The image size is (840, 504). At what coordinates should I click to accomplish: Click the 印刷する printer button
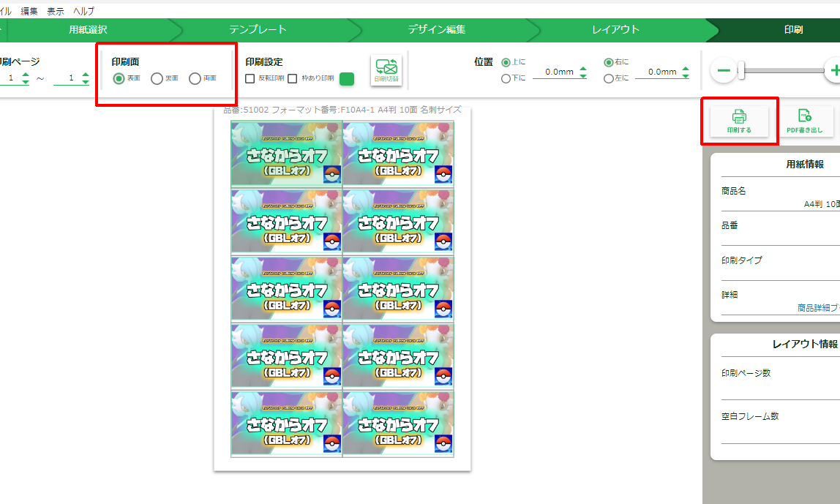[739, 121]
